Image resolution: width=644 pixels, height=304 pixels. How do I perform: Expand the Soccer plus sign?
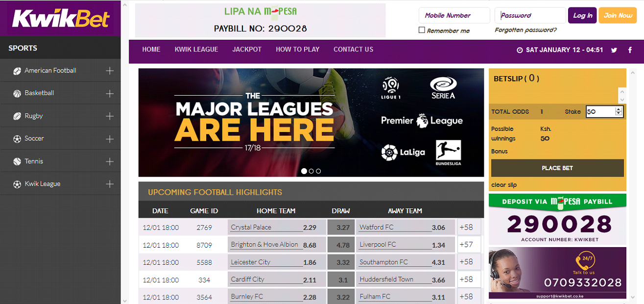tap(110, 139)
